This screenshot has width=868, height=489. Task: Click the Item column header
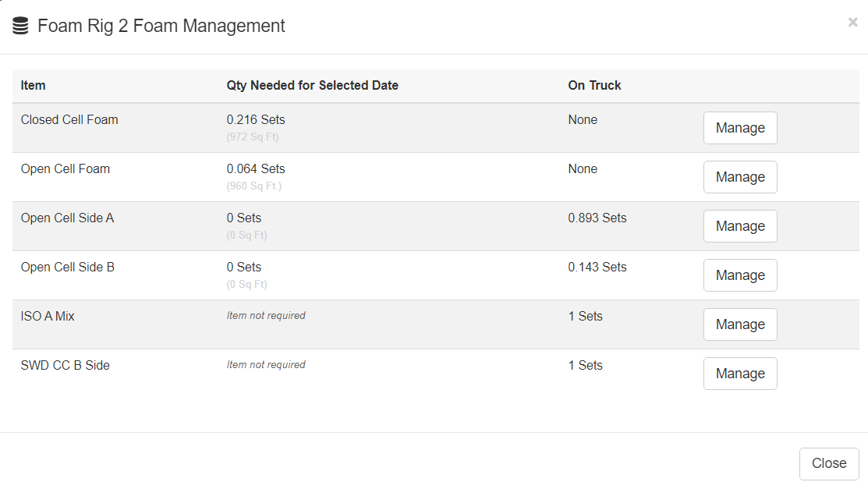coord(34,86)
